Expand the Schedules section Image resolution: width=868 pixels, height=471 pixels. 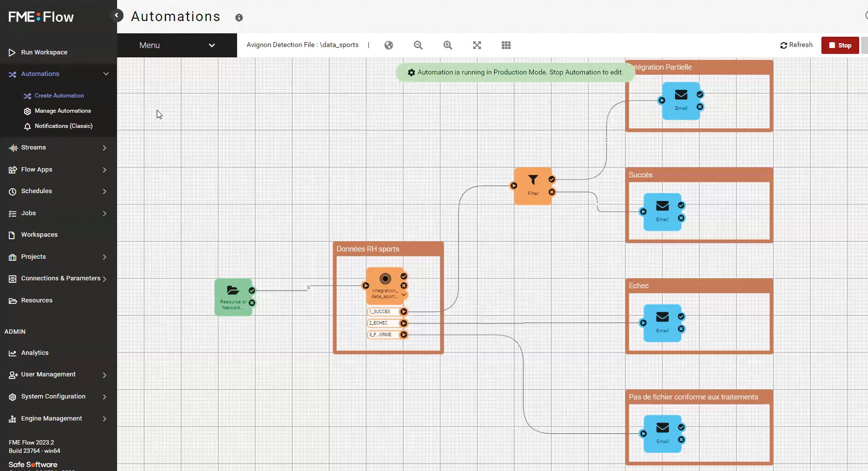104,191
